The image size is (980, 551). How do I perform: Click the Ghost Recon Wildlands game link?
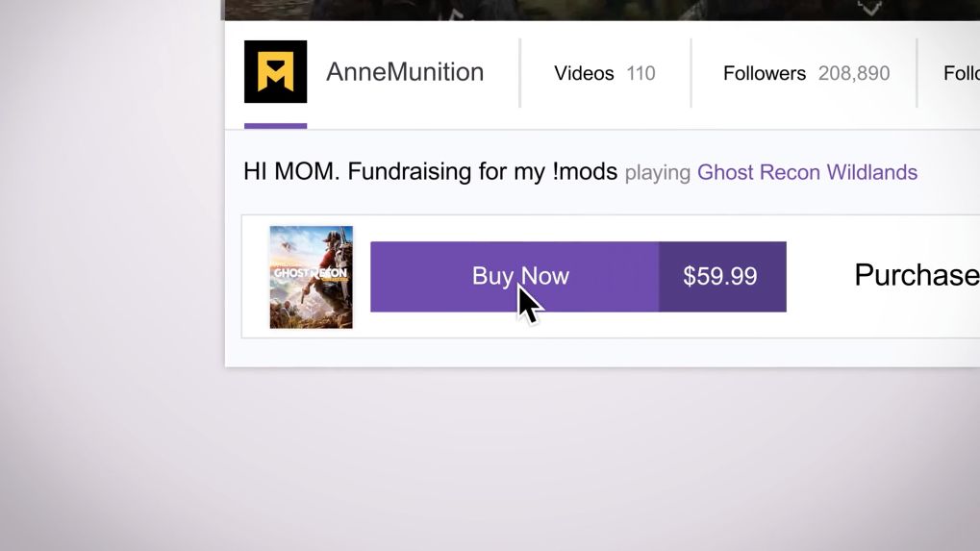tap(807, 172)
